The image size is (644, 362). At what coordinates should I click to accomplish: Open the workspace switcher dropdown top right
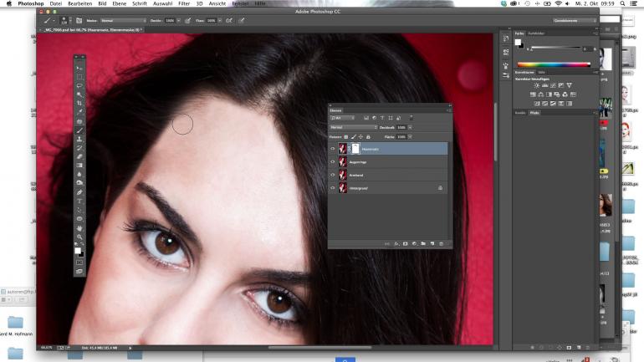point(575,21)
